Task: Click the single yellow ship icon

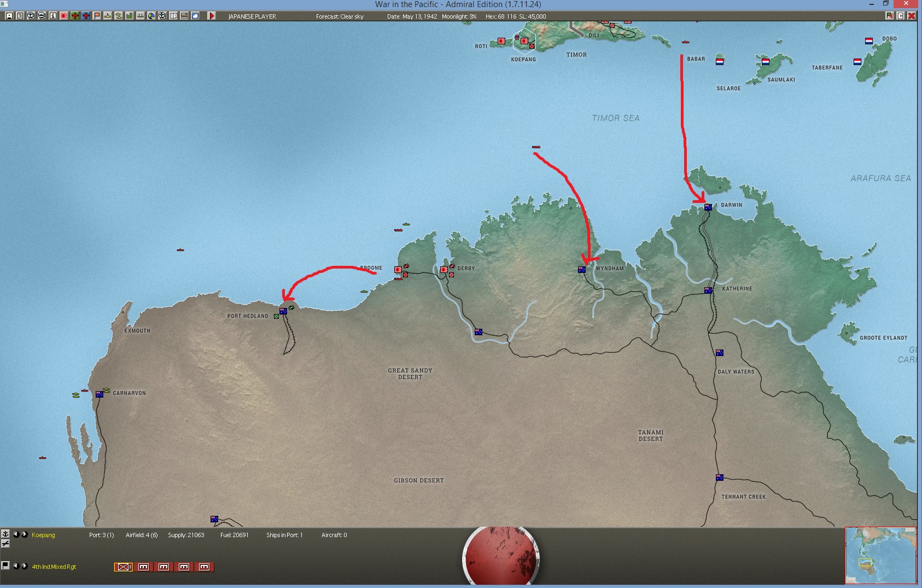Action: click(108, 16)
